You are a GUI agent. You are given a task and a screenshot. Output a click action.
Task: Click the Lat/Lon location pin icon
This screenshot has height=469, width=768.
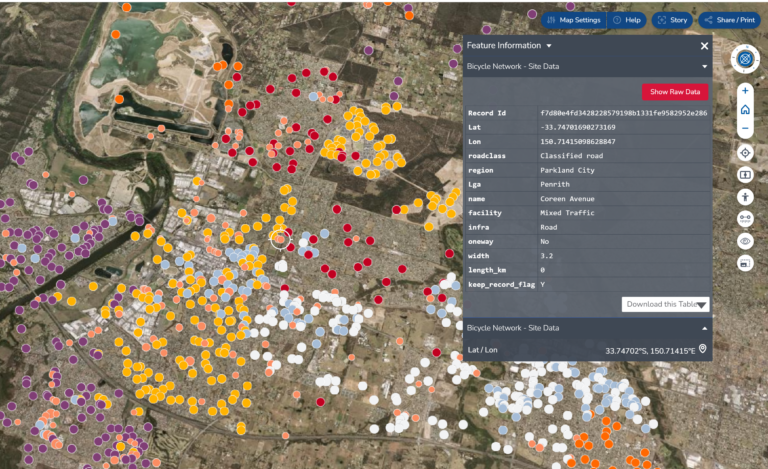point(702,349)
